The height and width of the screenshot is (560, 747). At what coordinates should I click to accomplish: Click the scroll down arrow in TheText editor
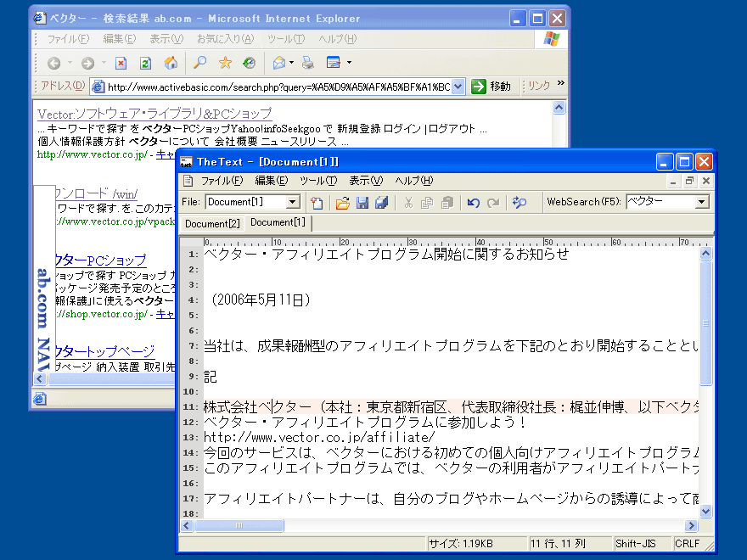[x=705, y=512]
